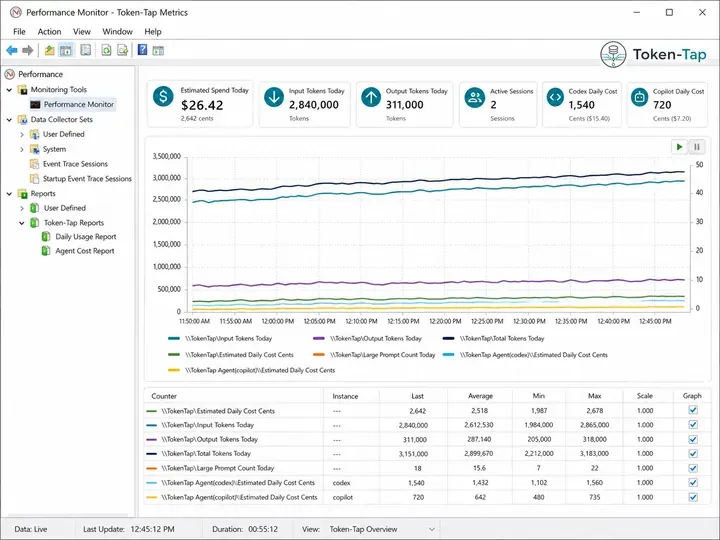720x540 pixels.
Task: Expand User Defined under Reports
Action: click(22, 208)
